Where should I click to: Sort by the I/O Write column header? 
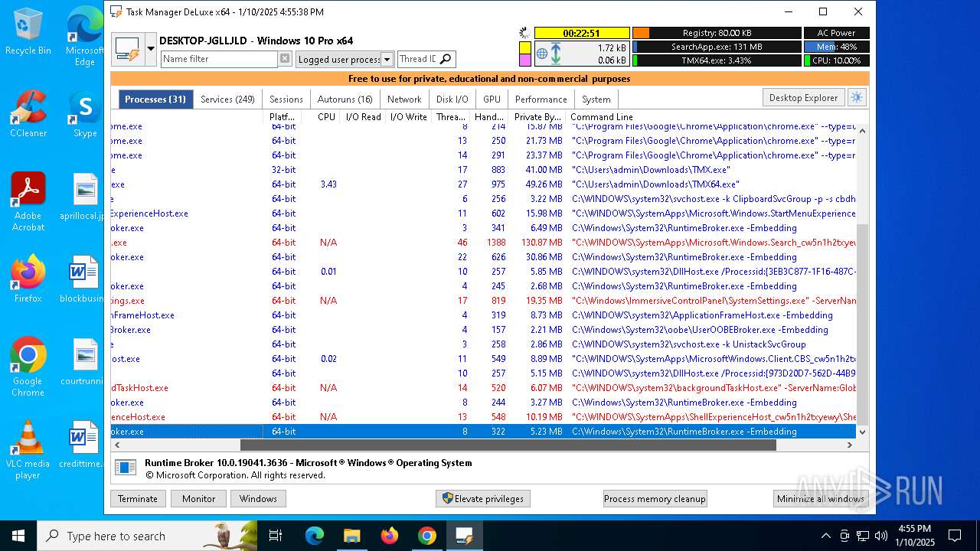408,117
